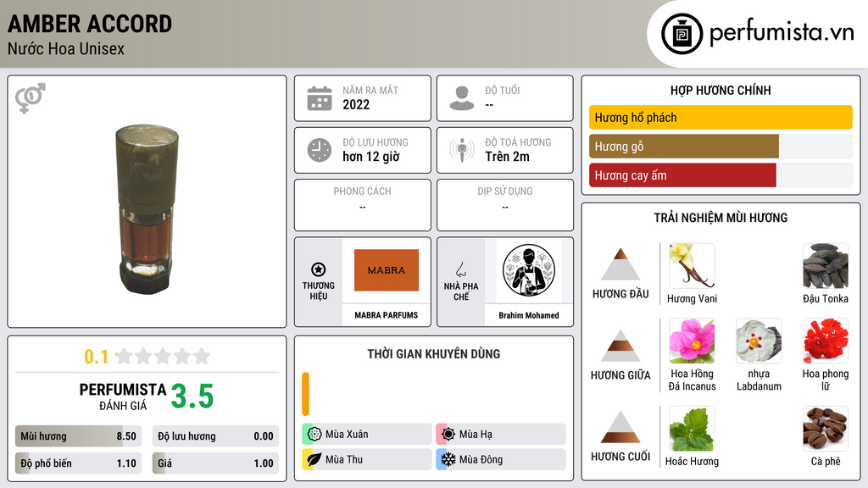
Task: Open the Brahim Mohamed perfumer link
Action: click(529, 315)
